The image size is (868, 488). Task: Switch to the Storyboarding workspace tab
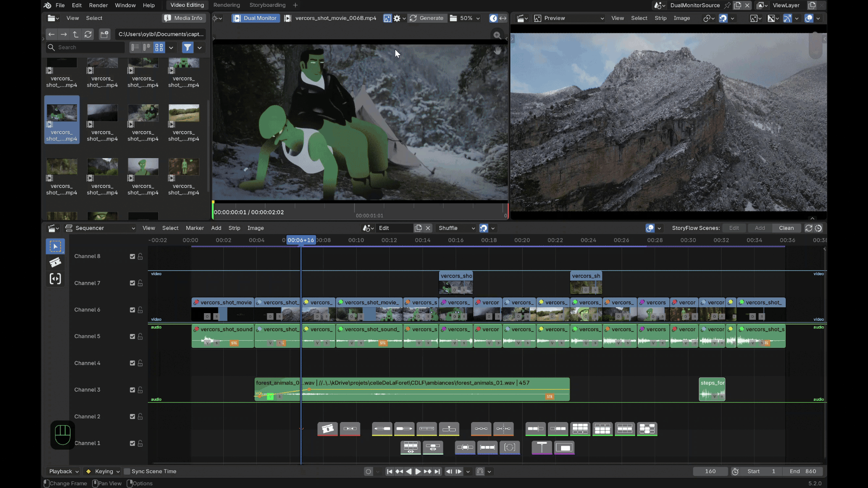pos(267,5)
